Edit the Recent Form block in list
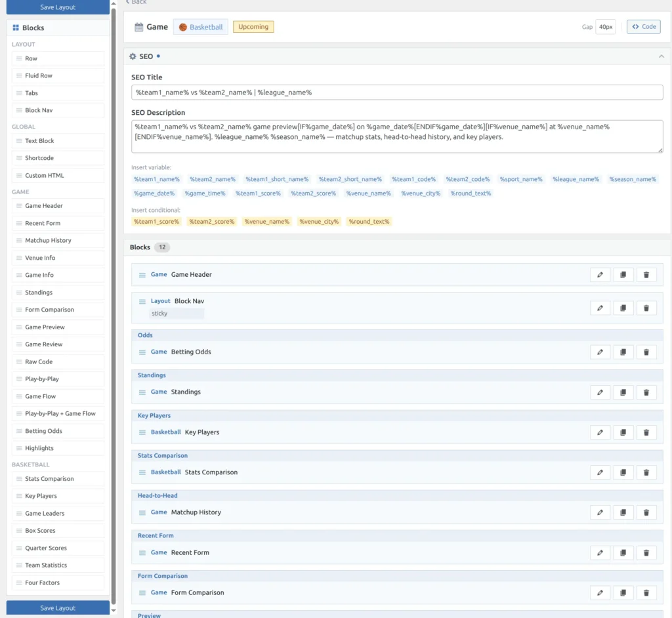Image resolution: width=672 pixels, height=618 pixels. pos(600,553)
